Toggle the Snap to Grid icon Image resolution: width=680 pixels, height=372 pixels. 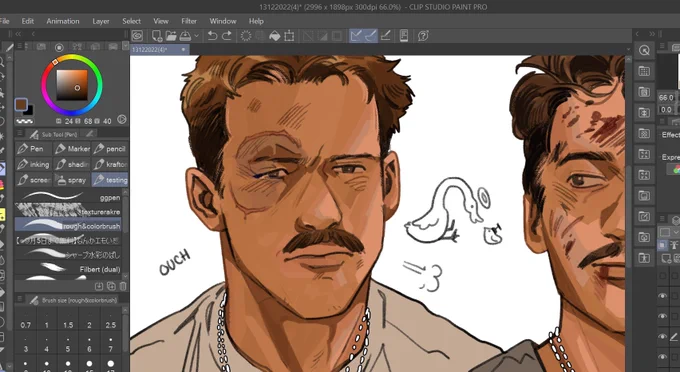pos(386,36)
